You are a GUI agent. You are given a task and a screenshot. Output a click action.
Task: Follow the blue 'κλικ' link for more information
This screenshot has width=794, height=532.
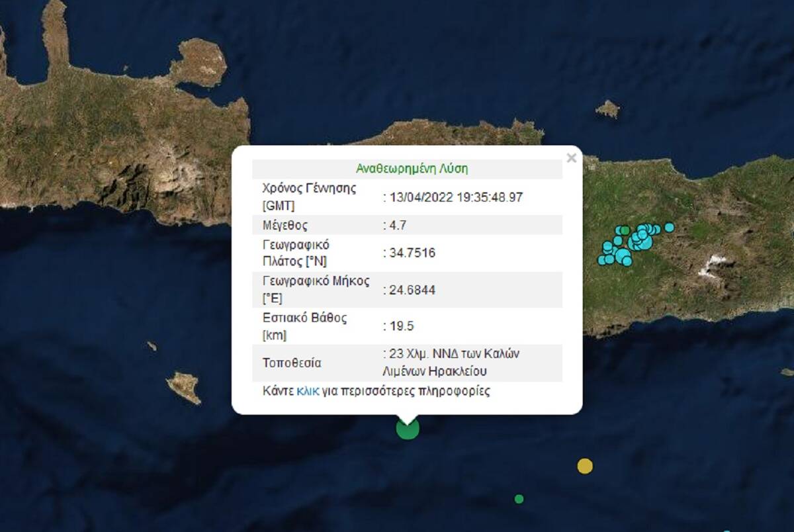[x=308, y=391]
